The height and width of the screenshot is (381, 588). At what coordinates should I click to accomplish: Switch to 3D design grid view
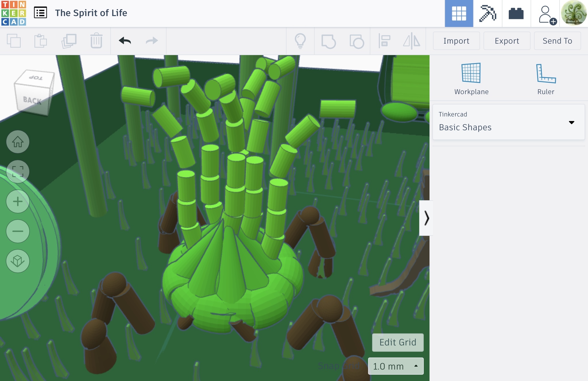point(459,13)
